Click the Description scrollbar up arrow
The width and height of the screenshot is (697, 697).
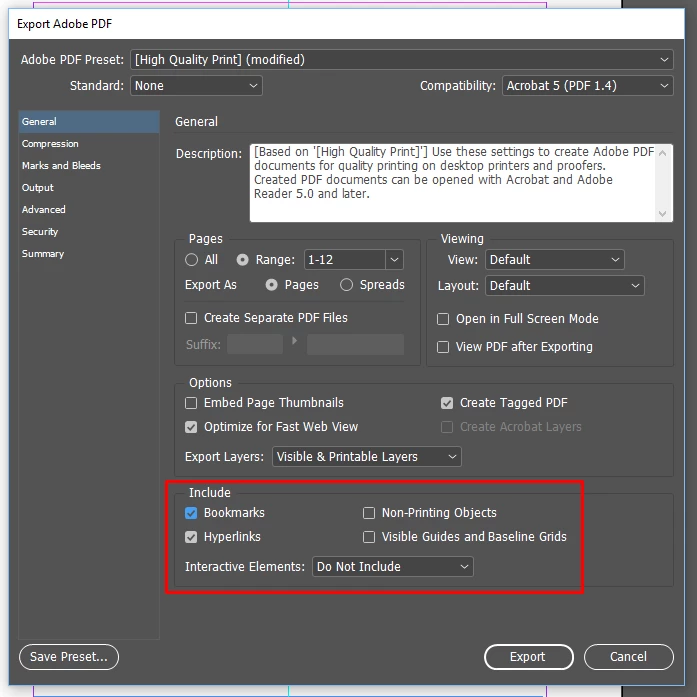662,153
